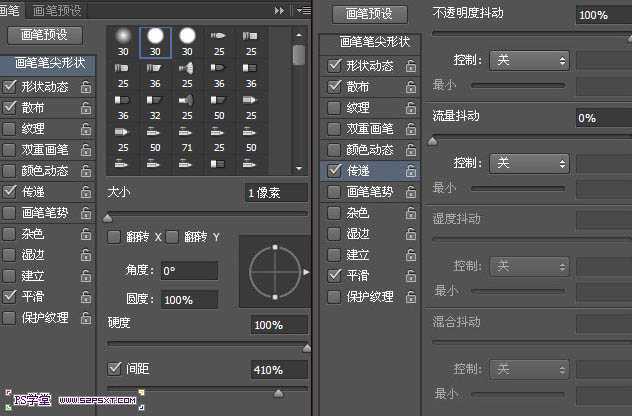Toggle lock icon beside 传递 in left panel

(86, 192)
